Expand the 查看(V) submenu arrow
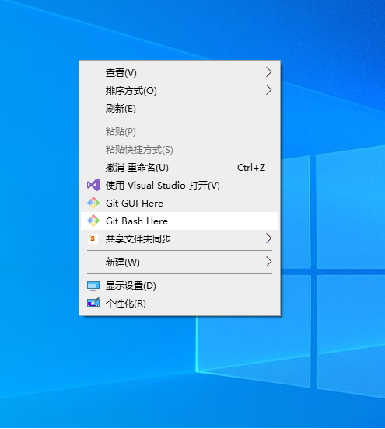Viewport: 385px width, 429px height. tap(269, 72)
